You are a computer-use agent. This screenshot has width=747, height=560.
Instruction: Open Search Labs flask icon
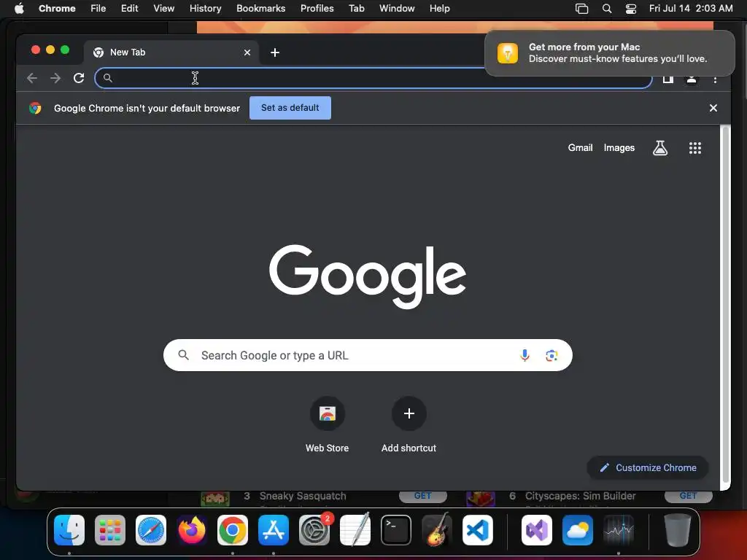tap(659, 148)
